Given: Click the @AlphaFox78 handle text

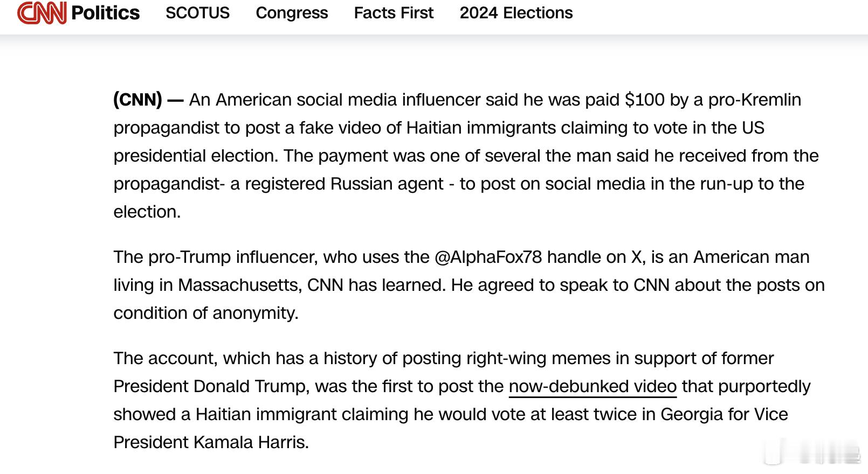Looking at the screenshot, I should tap(488, 257).
